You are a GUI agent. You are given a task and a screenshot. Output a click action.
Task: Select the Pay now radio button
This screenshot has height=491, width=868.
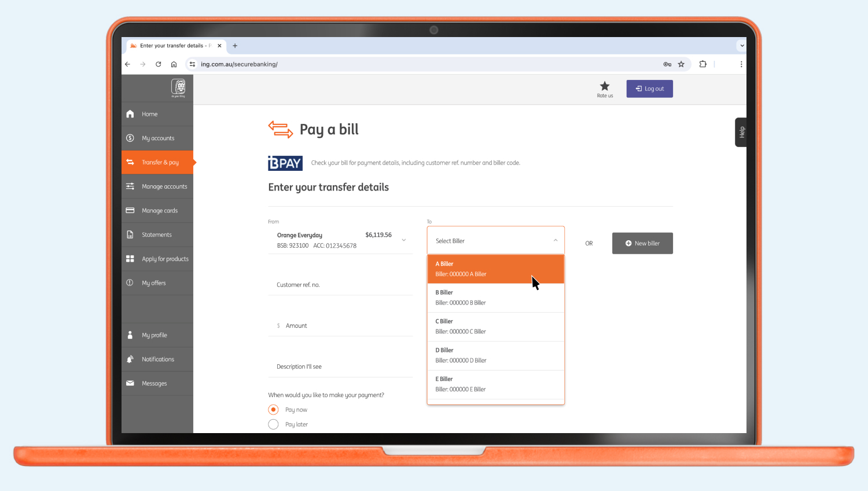273,409
